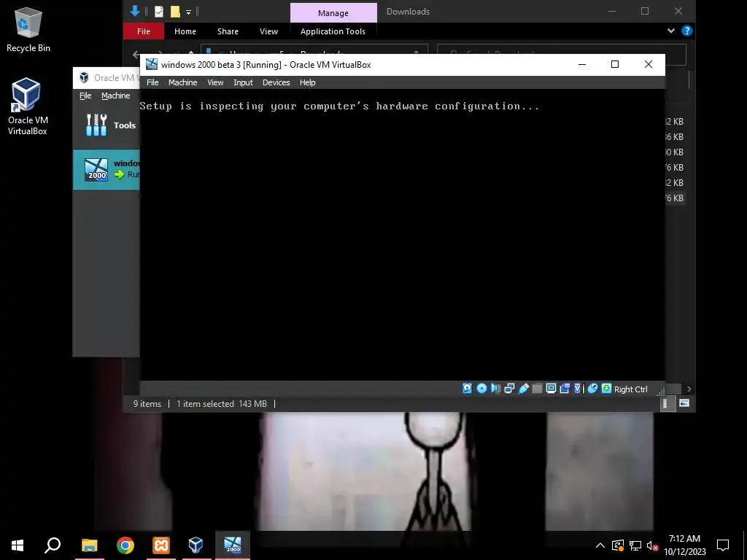This screenshot has height=560, width=747.
Task: Click the New folder quick access icon
Action: (x=175, y=12)
